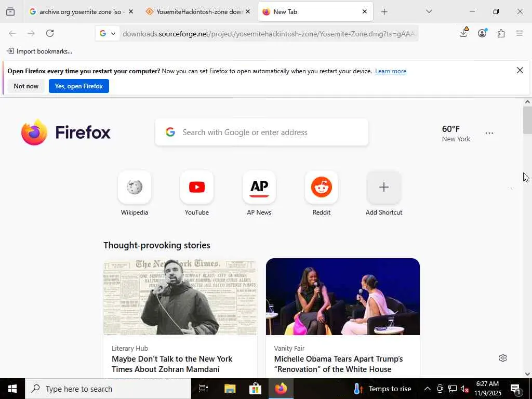This screenshot has height=399, width=532.
Task: Click the Add Shortcut tile
Action: [x=384, y=193]
